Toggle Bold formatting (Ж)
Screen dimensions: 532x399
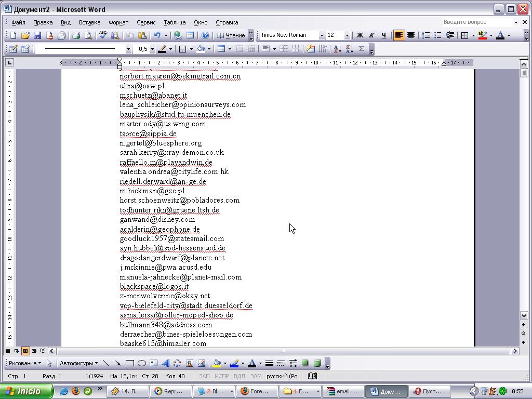(360, 35)
